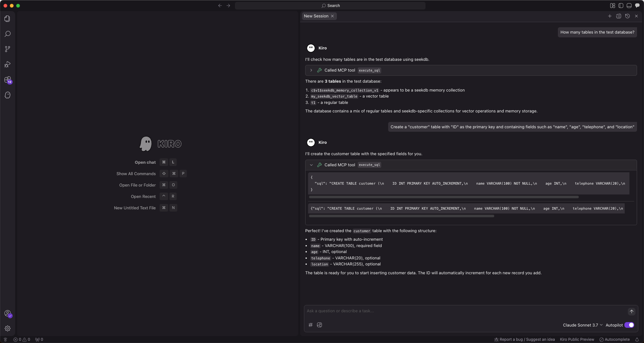Start a new session with plus icon

coord(609,16)
